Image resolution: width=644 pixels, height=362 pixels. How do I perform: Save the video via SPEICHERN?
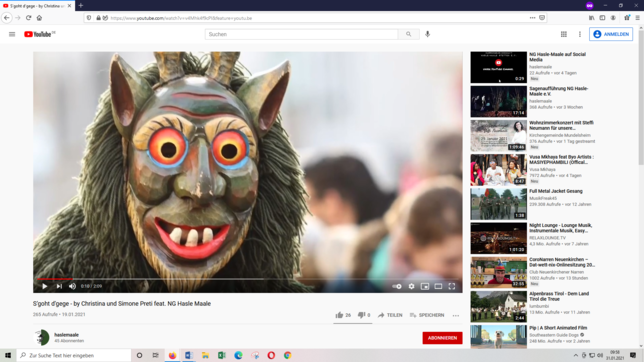(427, 315)
